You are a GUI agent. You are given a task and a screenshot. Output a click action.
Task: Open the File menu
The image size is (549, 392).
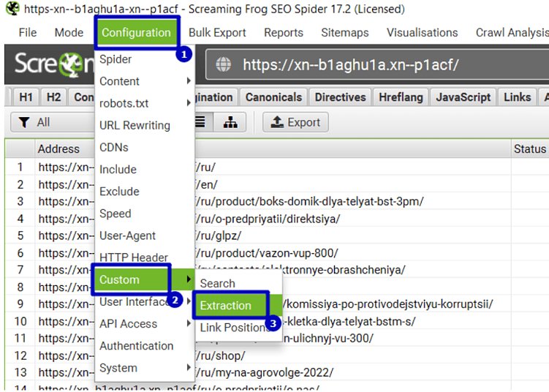[27, 33]
